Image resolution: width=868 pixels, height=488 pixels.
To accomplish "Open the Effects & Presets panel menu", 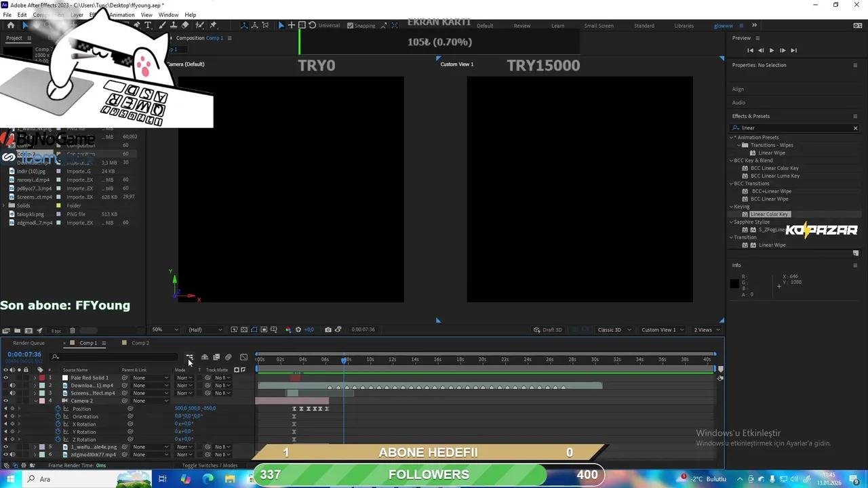I will coord(855,116).
